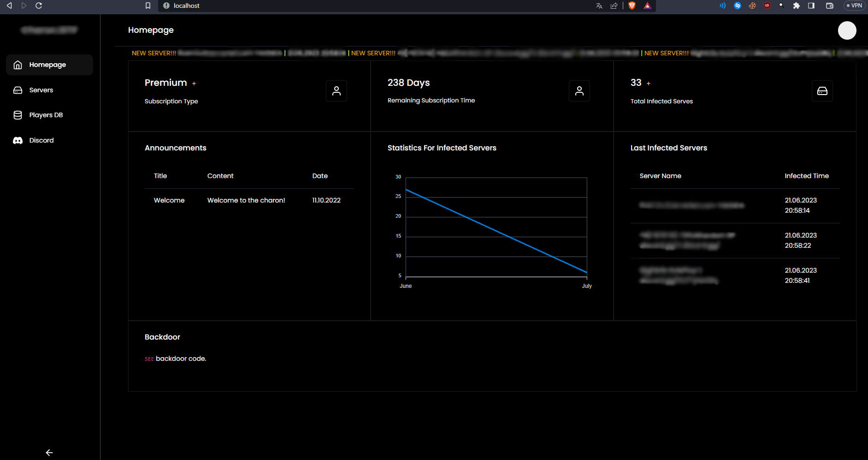Open the extensions puzzle-piece menu
The width and height of the screenshot is (868, 460).
coord(797,6)
